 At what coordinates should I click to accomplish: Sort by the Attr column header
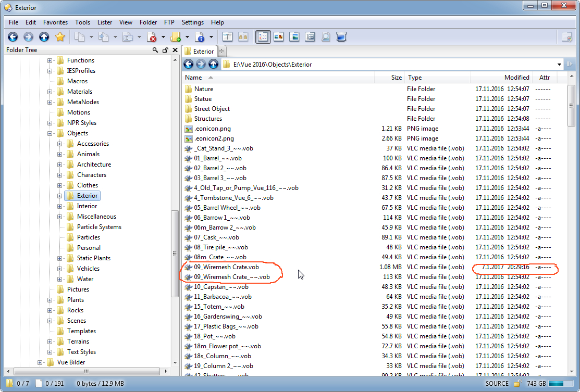545,78
